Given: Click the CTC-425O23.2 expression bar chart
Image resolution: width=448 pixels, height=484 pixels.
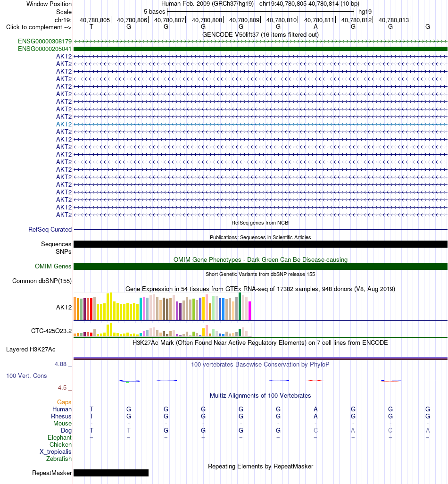Looking at the screenshot, I should [162, 329].
